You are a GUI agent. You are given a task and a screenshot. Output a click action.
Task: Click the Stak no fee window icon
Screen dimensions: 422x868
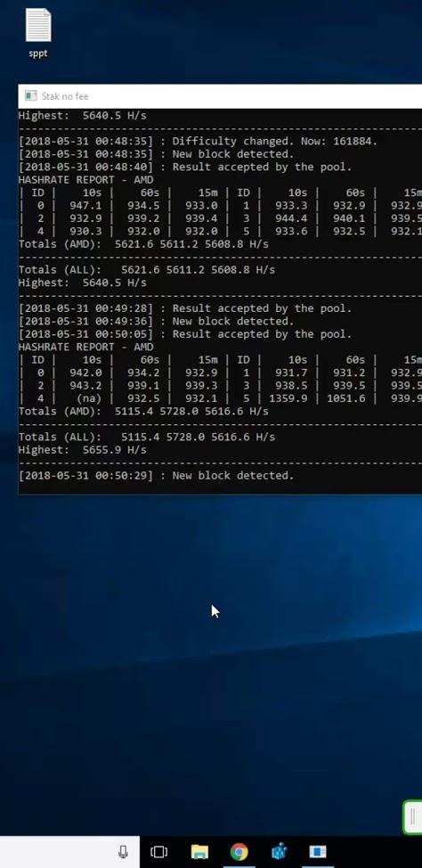point(31,95)
